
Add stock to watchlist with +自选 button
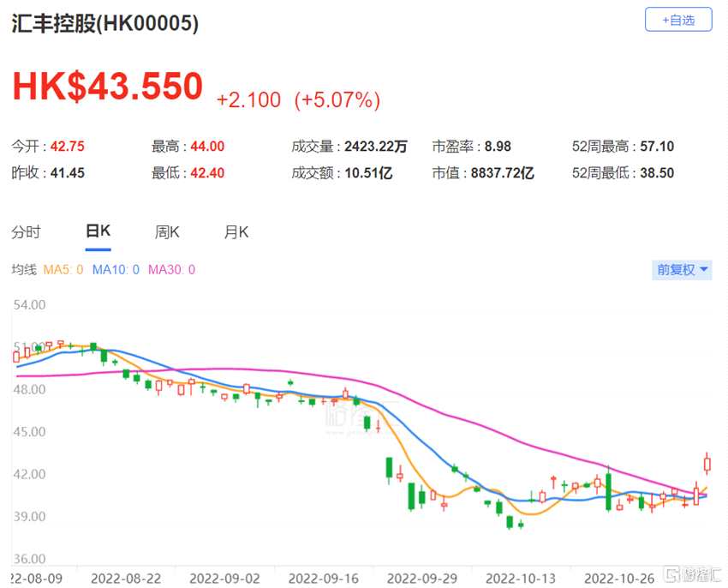678,20
